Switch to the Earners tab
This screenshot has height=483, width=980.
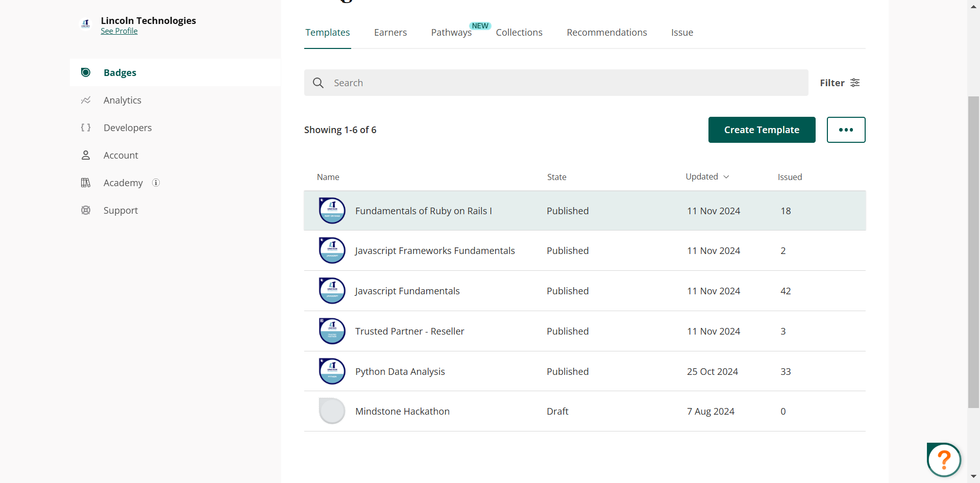[390, 33]
